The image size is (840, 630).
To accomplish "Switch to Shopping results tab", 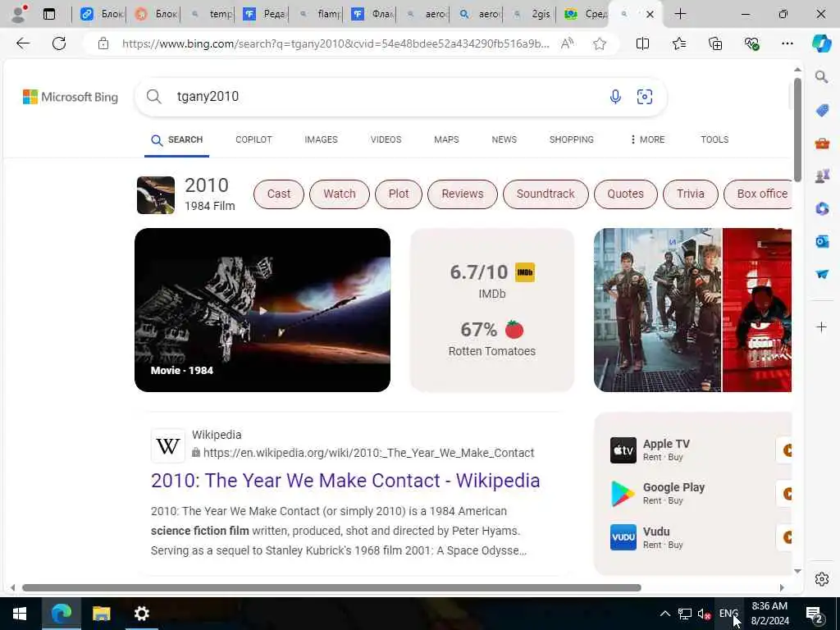I will click(571, 139).
